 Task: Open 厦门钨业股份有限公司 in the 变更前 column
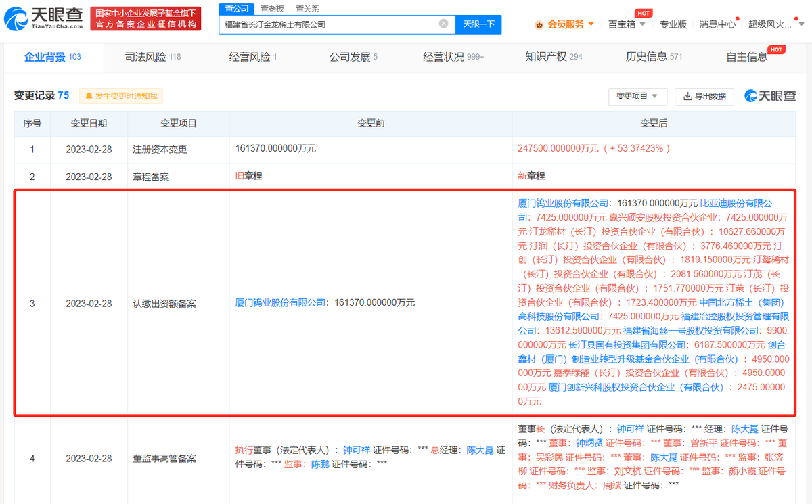pyautogui.click(x=281, y=303)
